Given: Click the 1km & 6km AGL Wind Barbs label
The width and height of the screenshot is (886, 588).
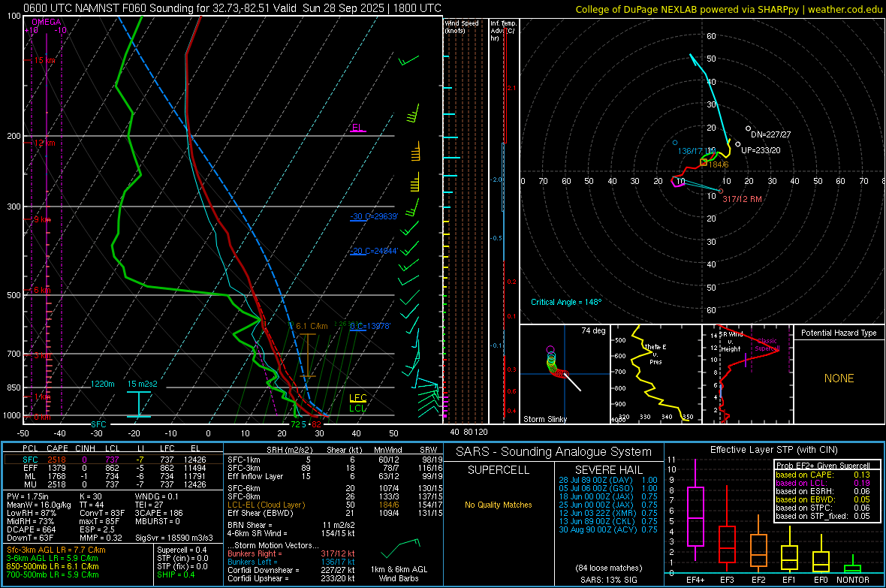Looking at the screenshot, I should pos(399,574).
